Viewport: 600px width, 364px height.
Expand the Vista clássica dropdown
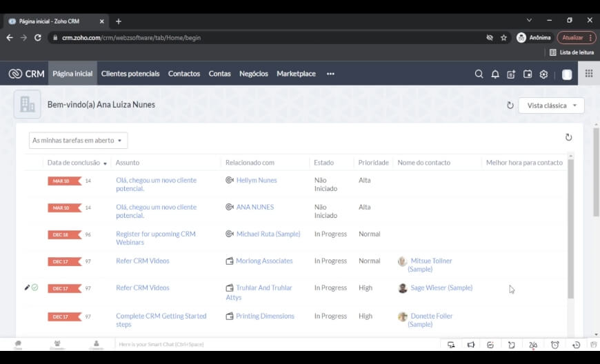click(x=551, y=105)
